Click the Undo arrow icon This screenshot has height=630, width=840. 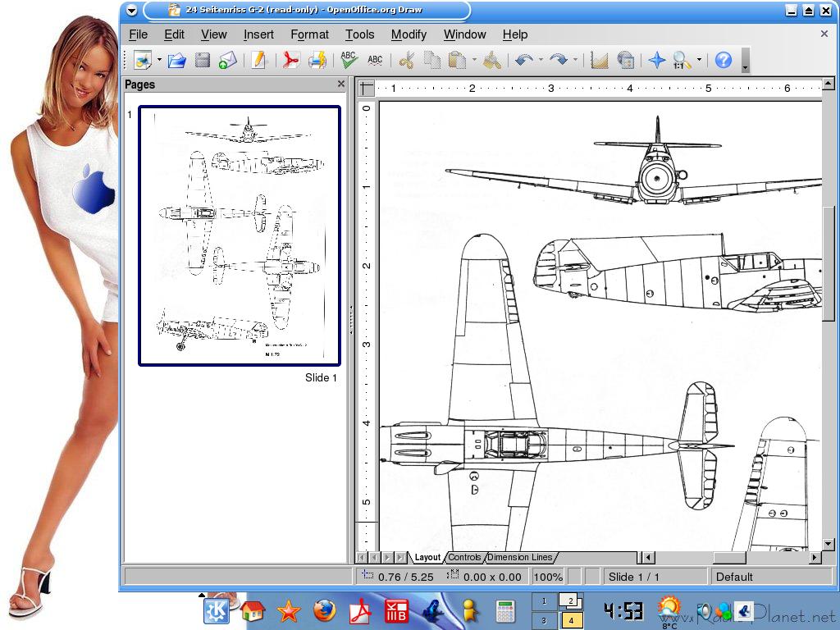point(523,60)
